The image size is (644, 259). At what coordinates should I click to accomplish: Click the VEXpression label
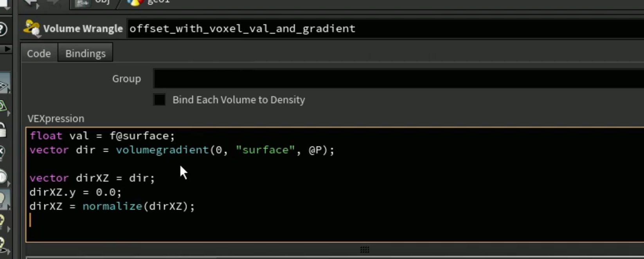point(56,119)
